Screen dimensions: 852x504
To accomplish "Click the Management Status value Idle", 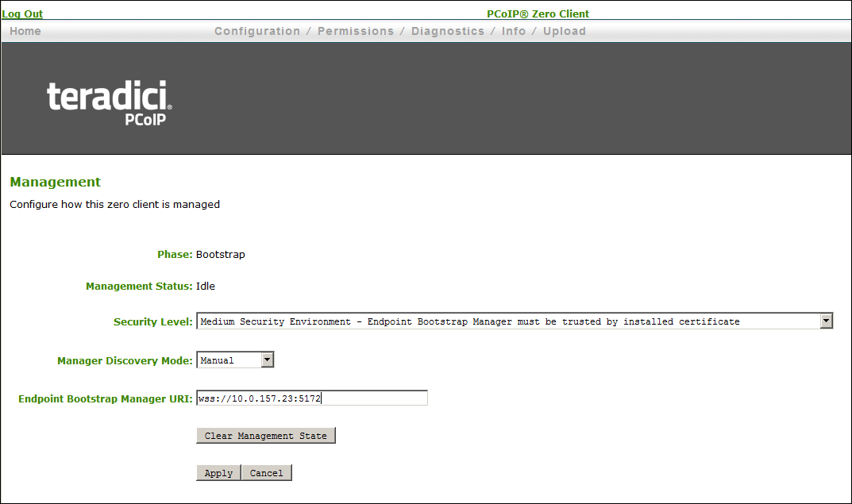I will [206, 286].
